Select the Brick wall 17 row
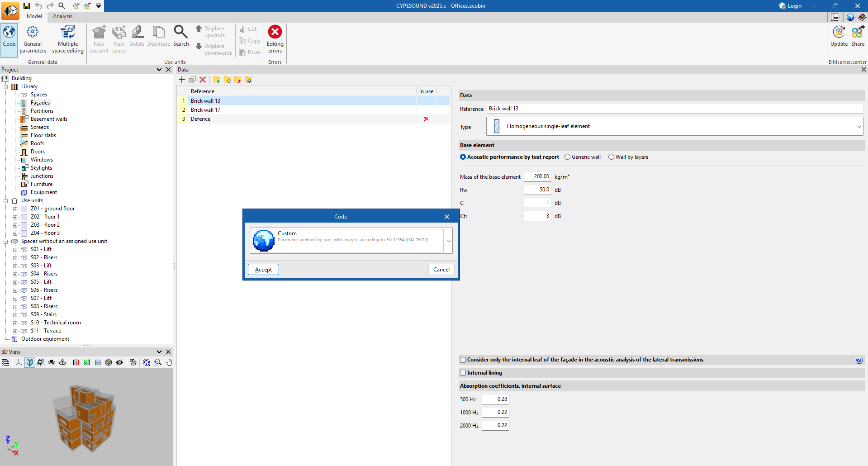The image size is (868, 466). 206,110
